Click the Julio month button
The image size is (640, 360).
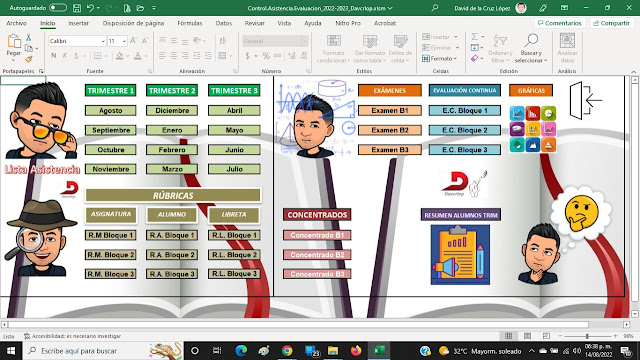pos(234,169)
